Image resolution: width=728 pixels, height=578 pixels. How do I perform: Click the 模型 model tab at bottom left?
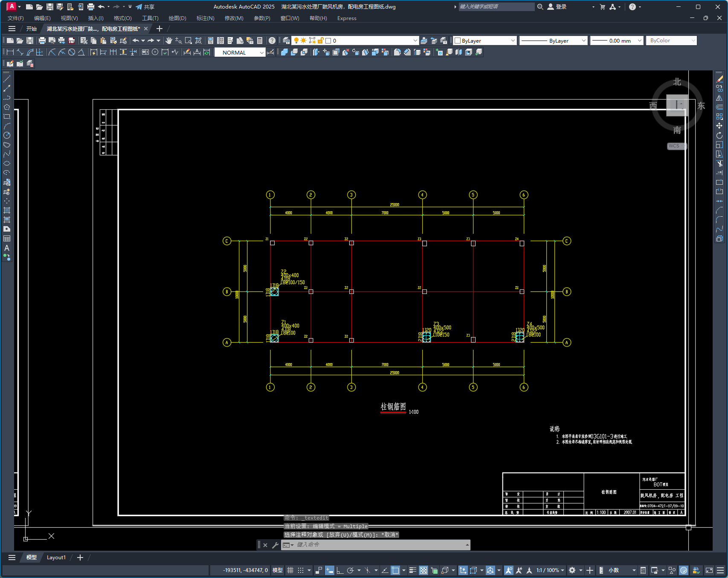click(32, 558)
